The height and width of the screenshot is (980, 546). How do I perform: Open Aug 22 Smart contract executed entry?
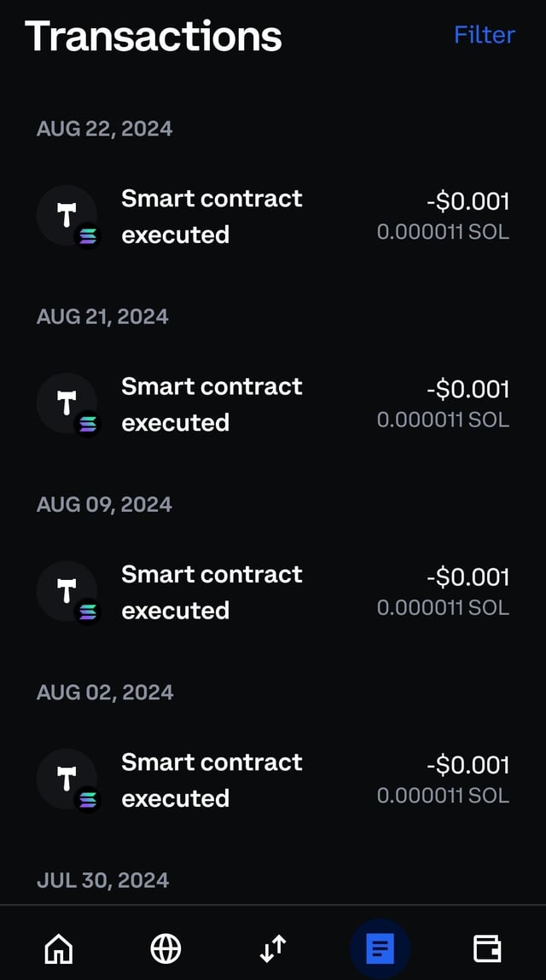coord(212,217)
